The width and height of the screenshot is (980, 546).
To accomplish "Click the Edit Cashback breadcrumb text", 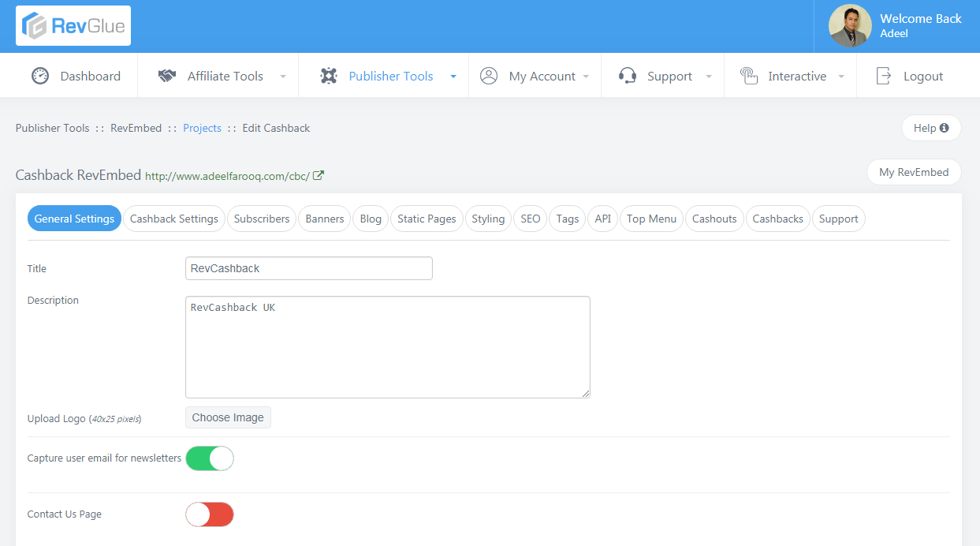I will coord(277,128).
